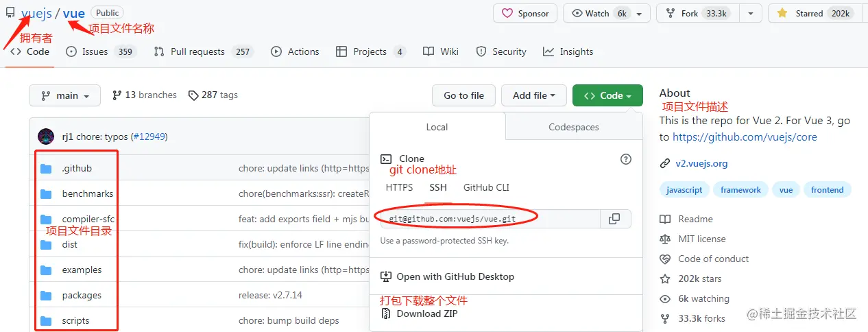Image resolution: width=868 pixels, height=332 pixels.
Task: Open the .github folder
Action: (x=77, y=168)
